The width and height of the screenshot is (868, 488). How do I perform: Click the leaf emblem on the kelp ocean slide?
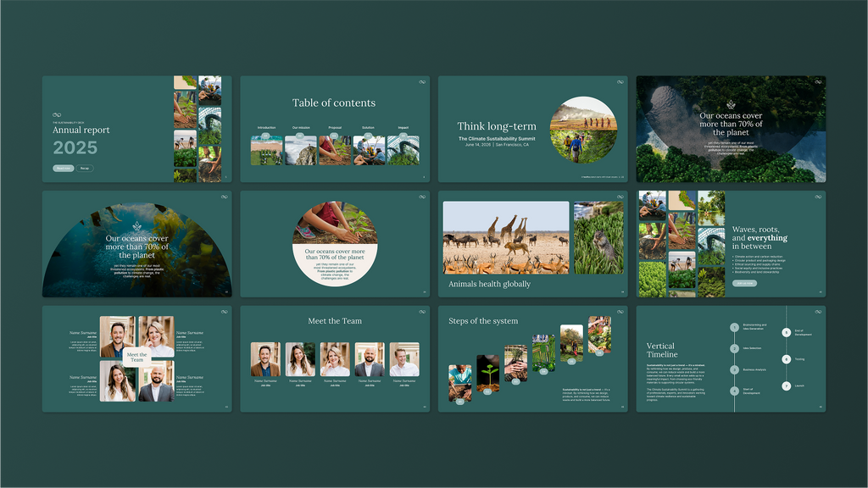pyautogui.click(x=136, y=226)
